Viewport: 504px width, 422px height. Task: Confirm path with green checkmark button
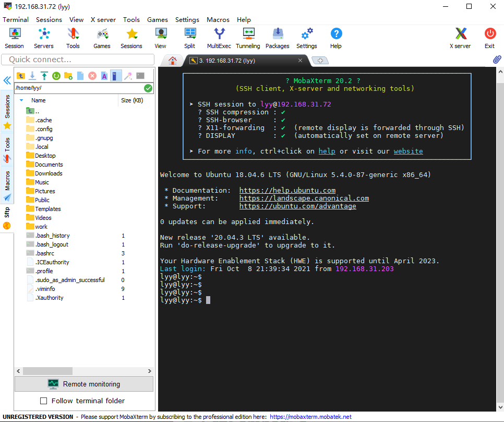pyautogui.click(x=148, y=88)
